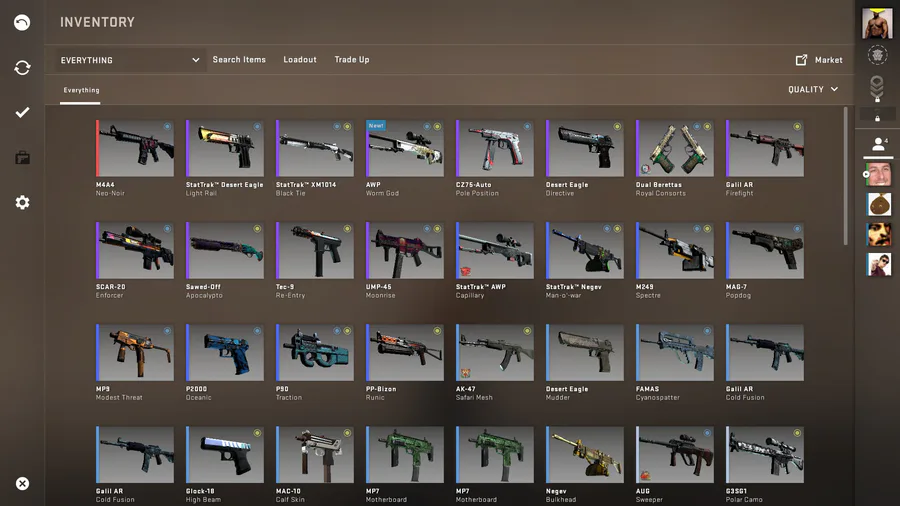900x506 pixels.
Task: Click the X quit icon in sidebar
Action: (x=22, y=484)
